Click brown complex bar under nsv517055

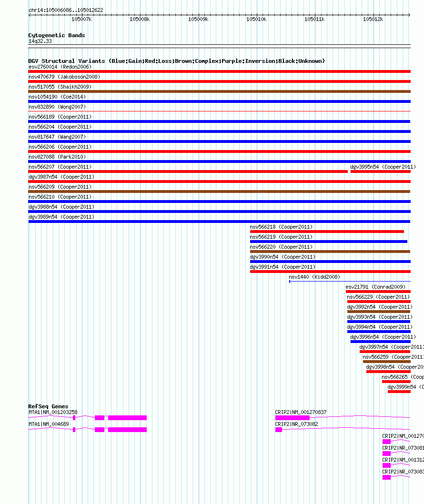[220, 91]
